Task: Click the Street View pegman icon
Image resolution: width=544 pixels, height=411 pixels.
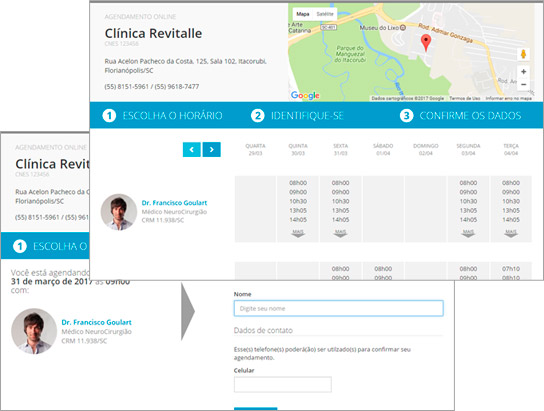Action: coord(524,54)
